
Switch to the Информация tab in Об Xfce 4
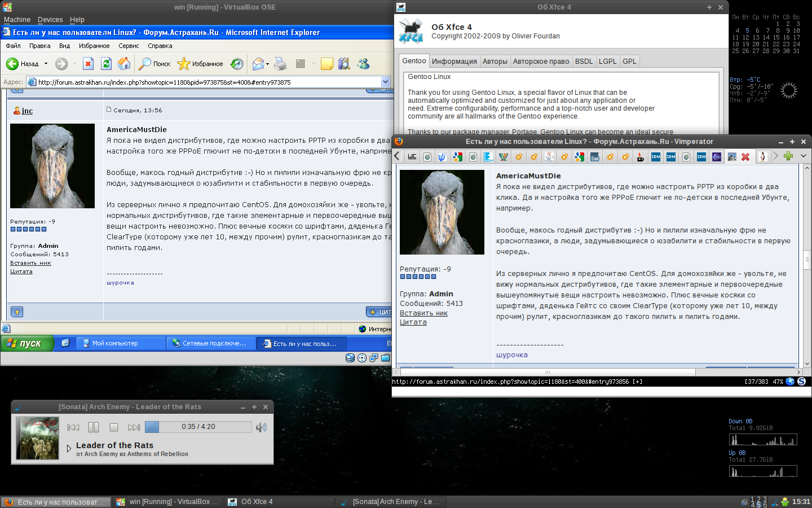(454, 62)
